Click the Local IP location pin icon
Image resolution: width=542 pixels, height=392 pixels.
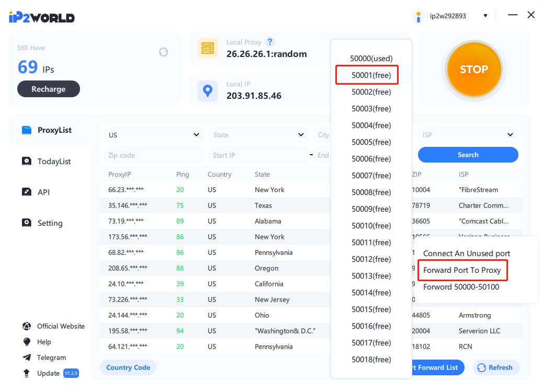click(207, 90)
